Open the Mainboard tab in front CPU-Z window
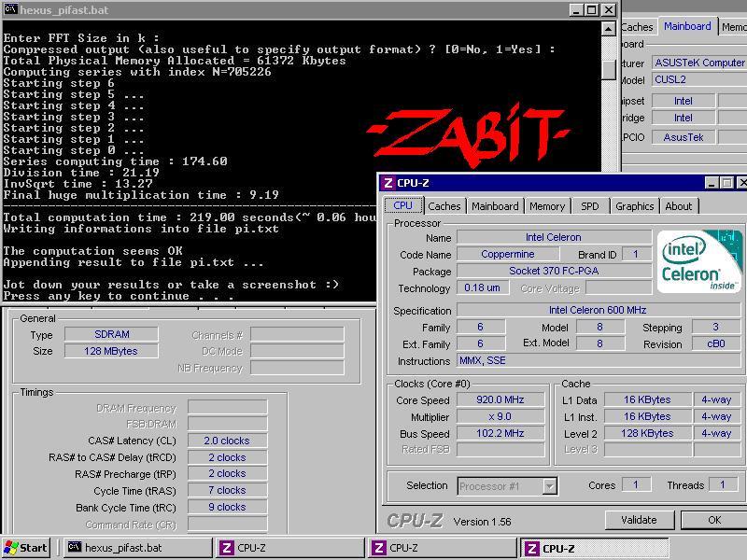The width and height of the screenshot is (747, 560). click(x=495, y=206)
